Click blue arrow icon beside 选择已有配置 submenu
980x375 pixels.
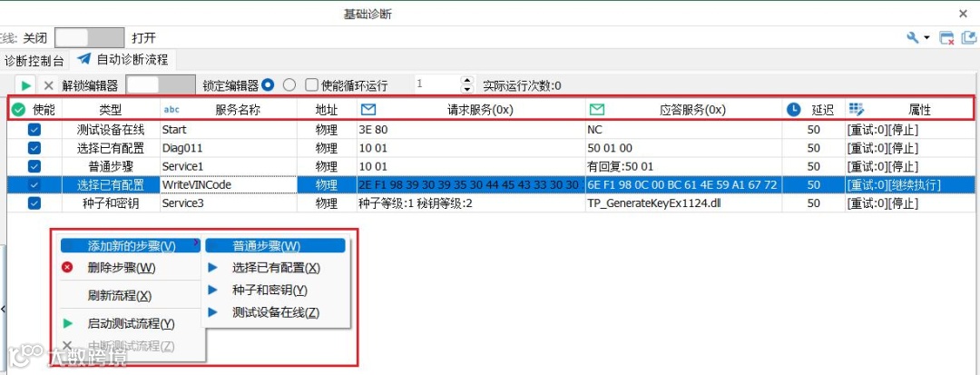point(212,268)
